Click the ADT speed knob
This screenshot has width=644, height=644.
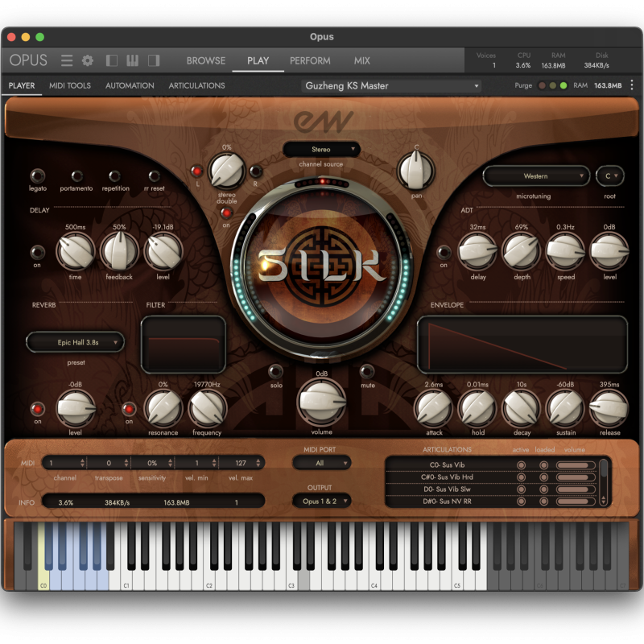(566, 252)
